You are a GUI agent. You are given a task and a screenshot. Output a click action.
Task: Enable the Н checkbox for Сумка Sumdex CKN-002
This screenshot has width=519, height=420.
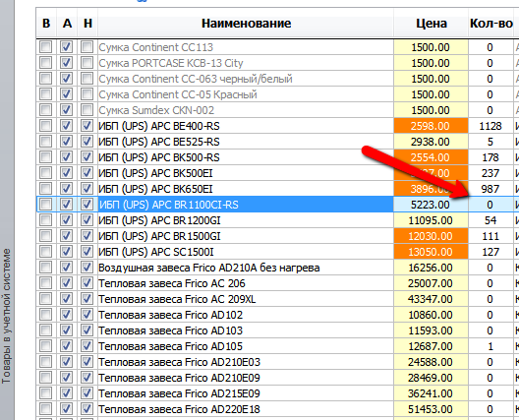[86, 109]
